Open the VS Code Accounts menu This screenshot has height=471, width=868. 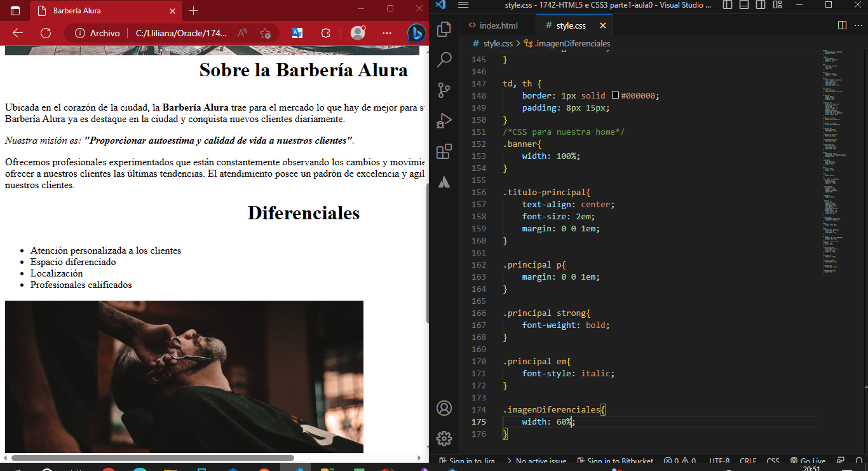click(444, 408)
